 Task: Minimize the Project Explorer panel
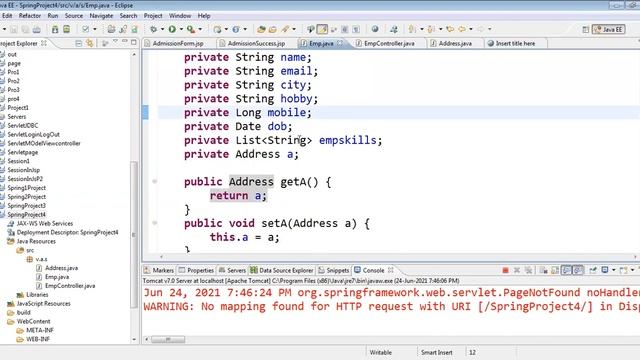(x=124, y=42)
